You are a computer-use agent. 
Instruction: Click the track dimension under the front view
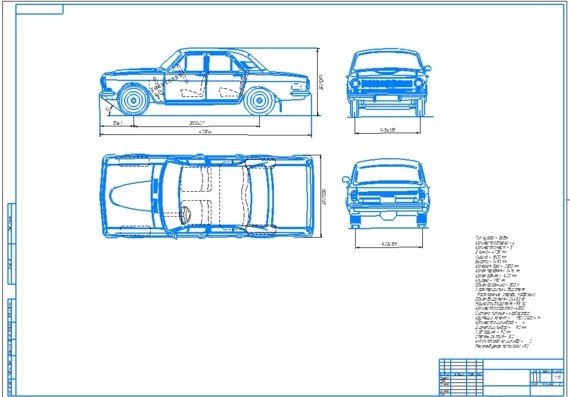[388, 131]
